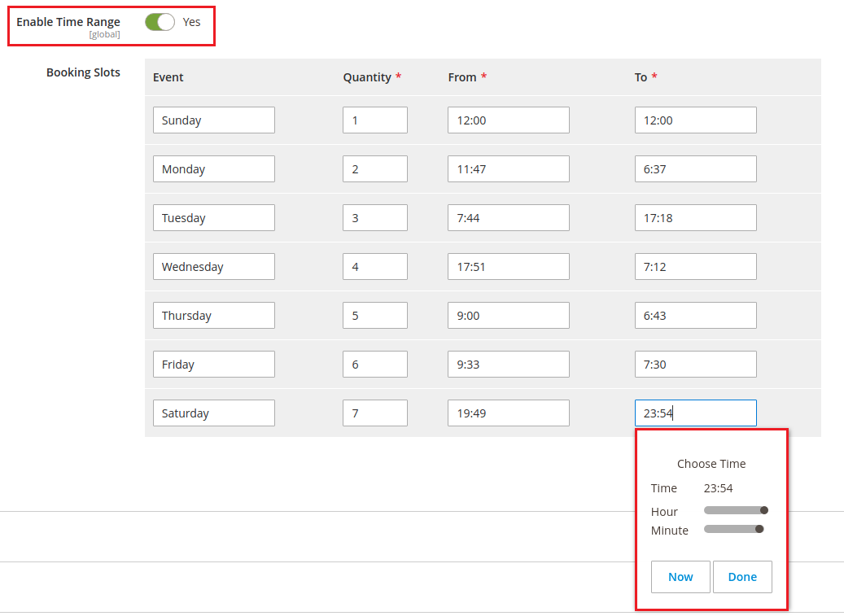Image resolution: width=844 pixels, height=616 pixels.
Task: Toggle the Enable Time Range switch
Action: [x=160, y=22]
